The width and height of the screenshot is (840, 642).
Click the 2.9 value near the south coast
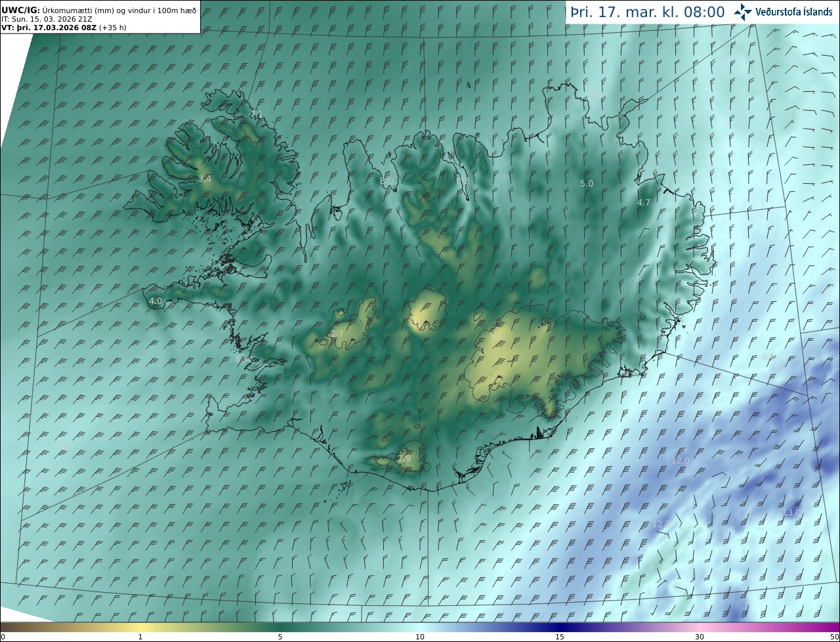(404, 458)
